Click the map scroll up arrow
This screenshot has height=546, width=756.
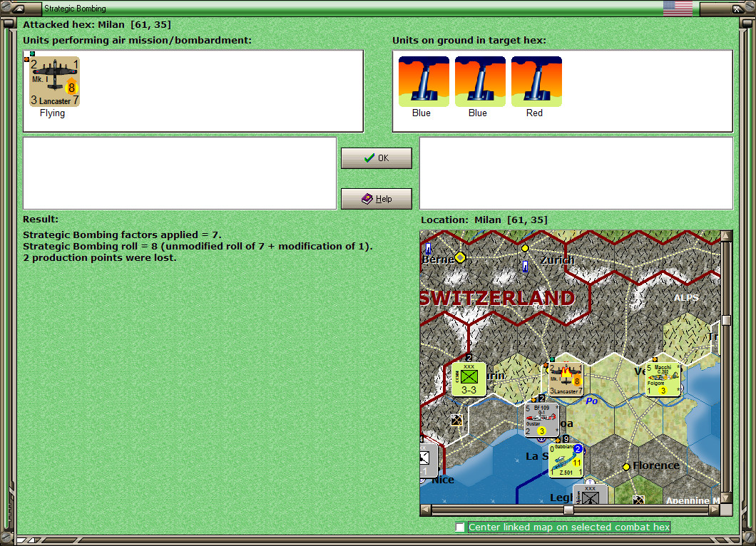pos(726,236)
